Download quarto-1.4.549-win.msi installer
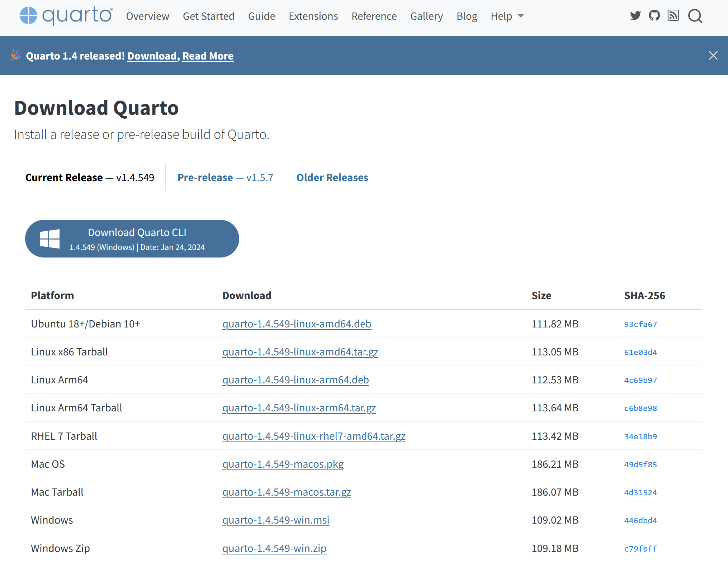Image resolution: width=728 pixels, height=581 pixels. click(x=276, y=520)
